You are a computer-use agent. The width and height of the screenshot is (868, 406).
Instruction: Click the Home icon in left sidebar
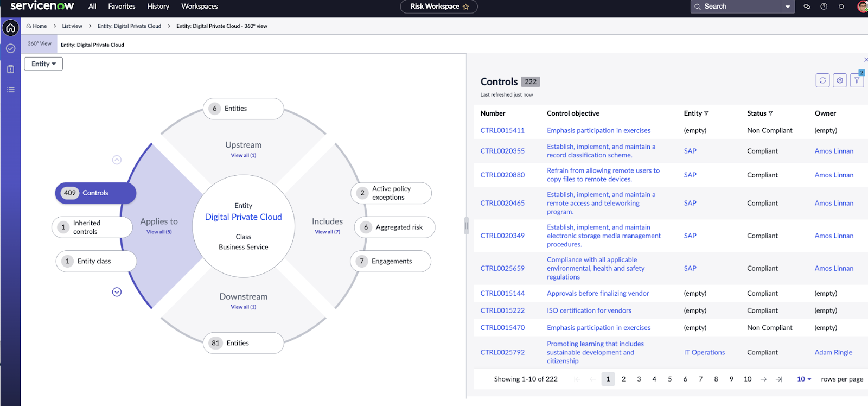click(x=10, y=28)
